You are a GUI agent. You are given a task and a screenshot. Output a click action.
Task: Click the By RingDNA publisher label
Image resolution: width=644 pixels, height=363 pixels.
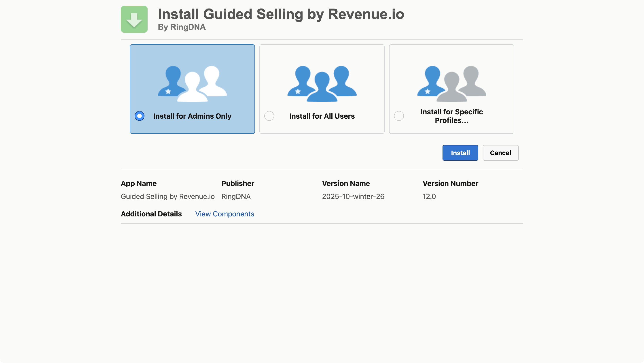pyautogui.click(x=182, y=27)
